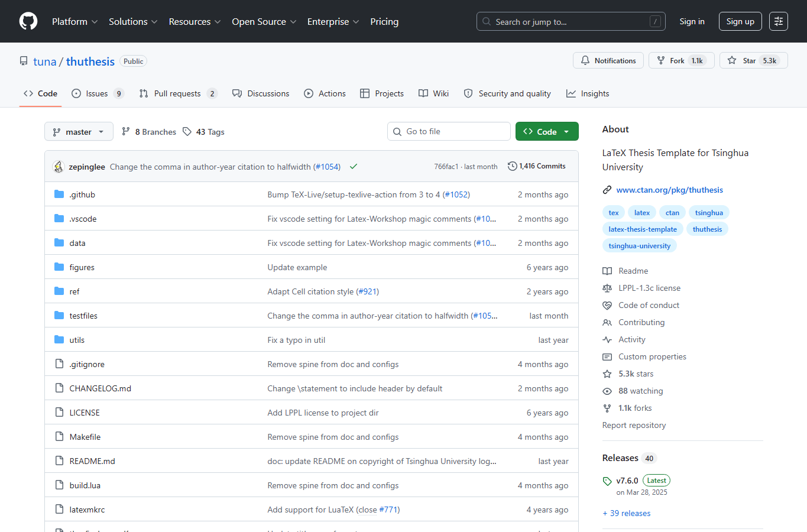
Task: Open the green Code dropdown button
Action: [x=547, y=131]
